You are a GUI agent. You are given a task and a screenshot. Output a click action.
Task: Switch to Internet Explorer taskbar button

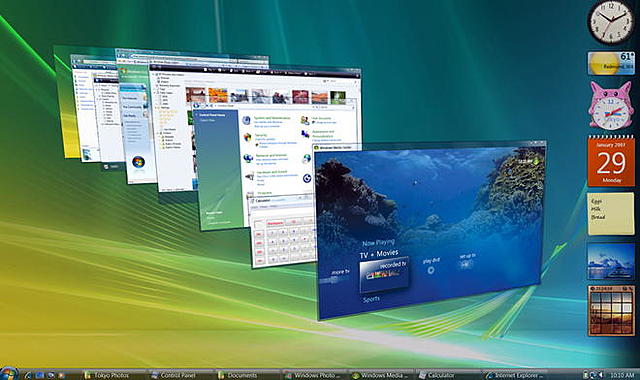click(x=514, y=375)
